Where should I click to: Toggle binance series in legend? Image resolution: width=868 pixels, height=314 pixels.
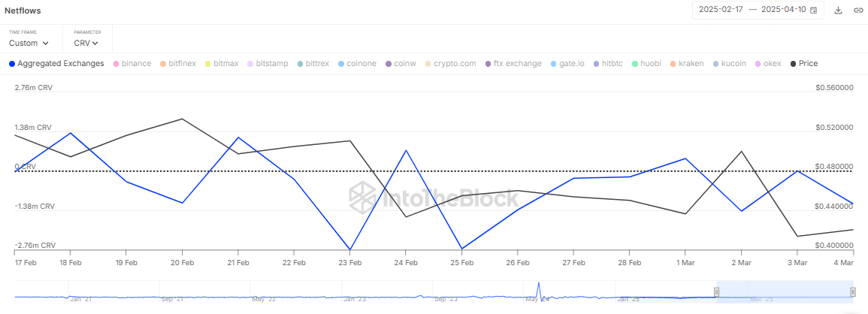132,64
